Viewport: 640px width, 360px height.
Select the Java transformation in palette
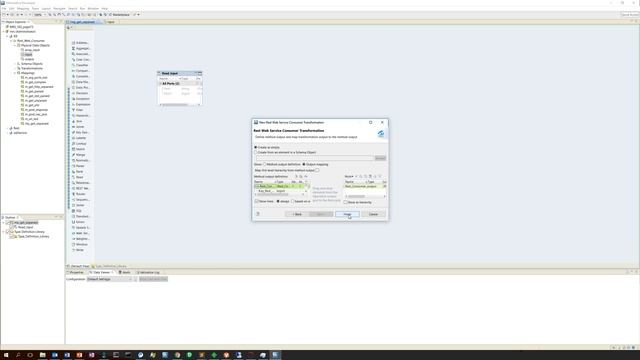pyautogui.click(x=77, y=121)
